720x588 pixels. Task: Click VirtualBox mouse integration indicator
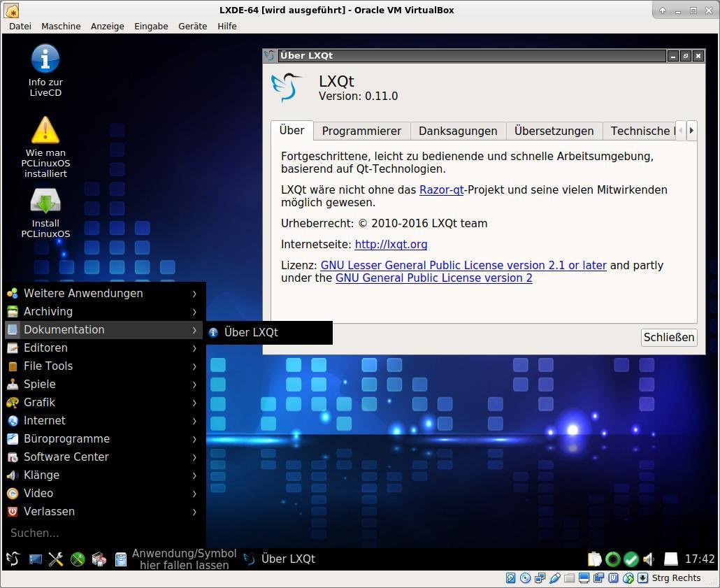pos(628,578)
